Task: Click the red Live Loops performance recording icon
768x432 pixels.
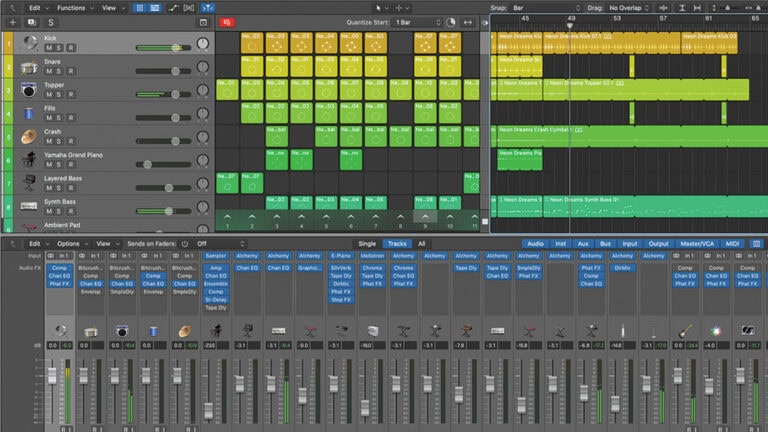Action: (x=227, y=23)
